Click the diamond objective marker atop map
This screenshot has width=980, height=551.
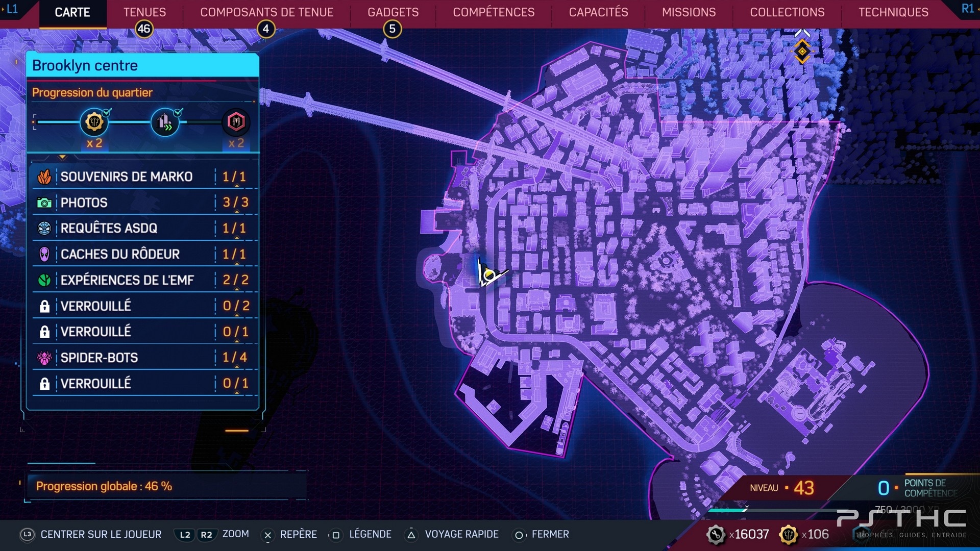[x=802, y=51]
